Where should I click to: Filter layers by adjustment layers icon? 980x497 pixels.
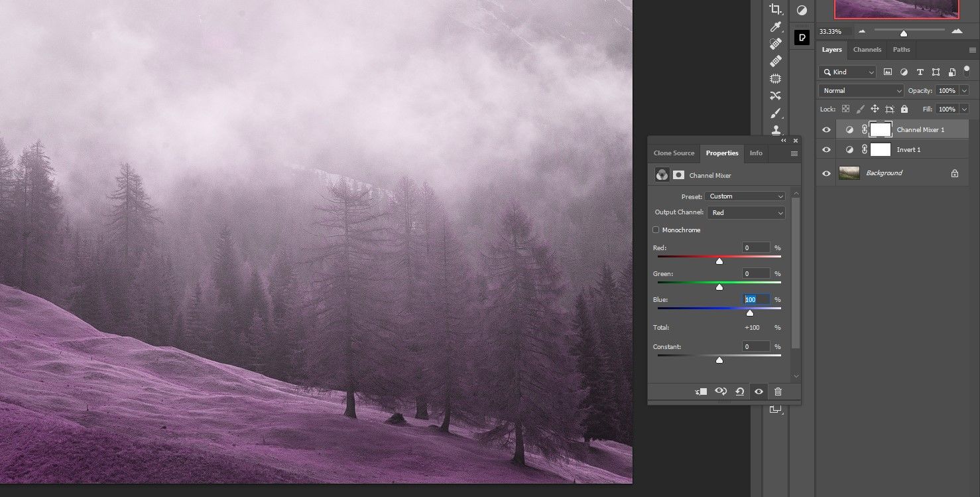[x=904, y=72]
